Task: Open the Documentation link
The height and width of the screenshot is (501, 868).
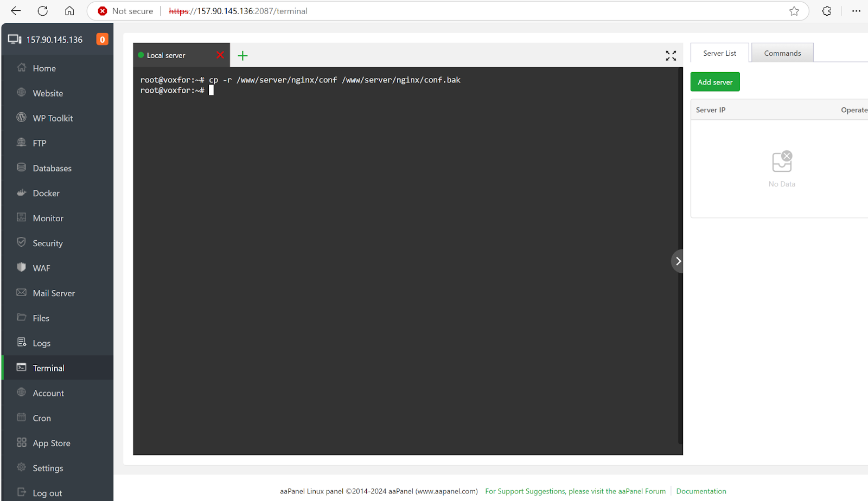Action: pyautogui.click(x=701, y=491)
